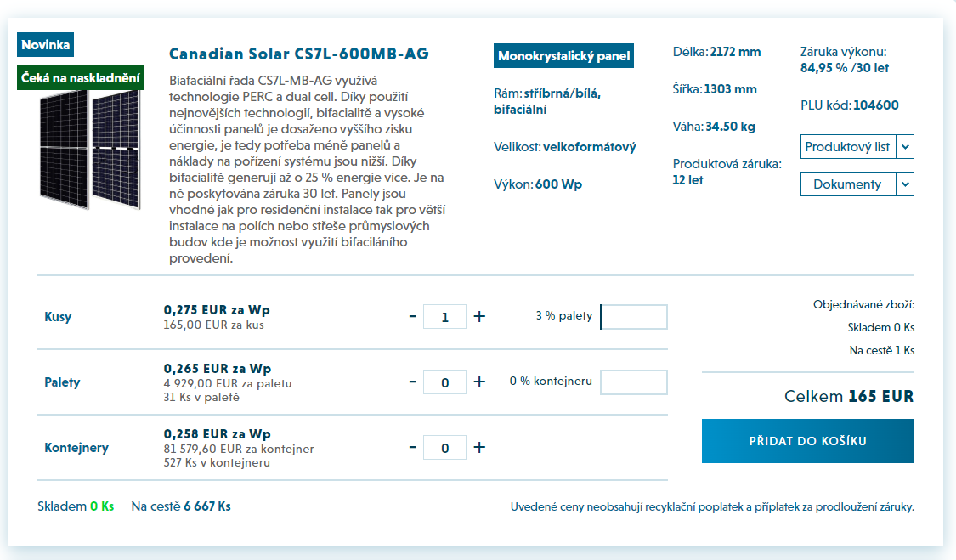Click the Monokrystalický panel tag

[x=563, y=55]
